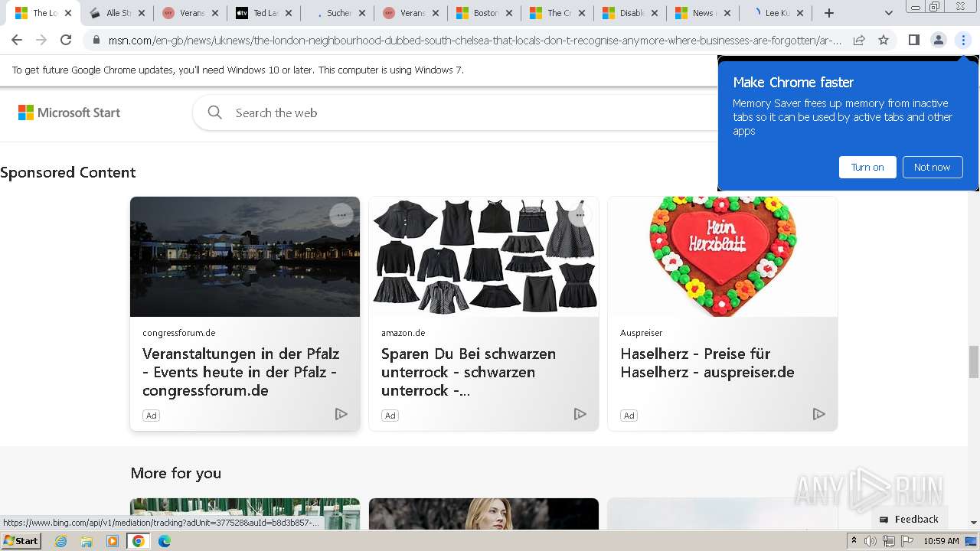Click the night building ad thumbnail

[x=245, y=256]
